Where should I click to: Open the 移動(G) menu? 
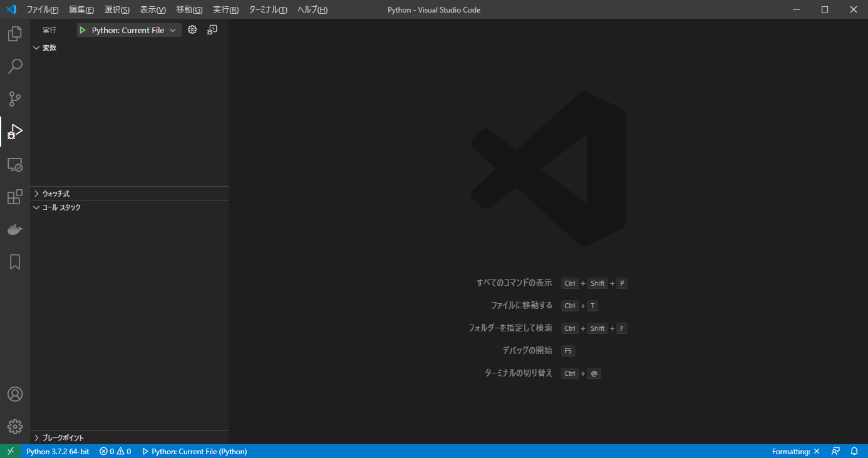(x=189, y=9)
